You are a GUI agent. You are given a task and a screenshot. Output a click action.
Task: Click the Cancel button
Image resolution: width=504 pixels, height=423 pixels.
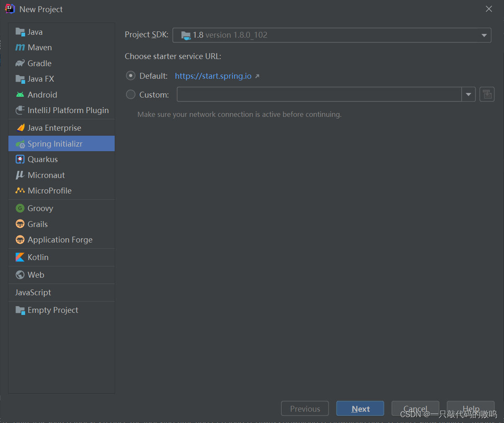tap(415, 408)
